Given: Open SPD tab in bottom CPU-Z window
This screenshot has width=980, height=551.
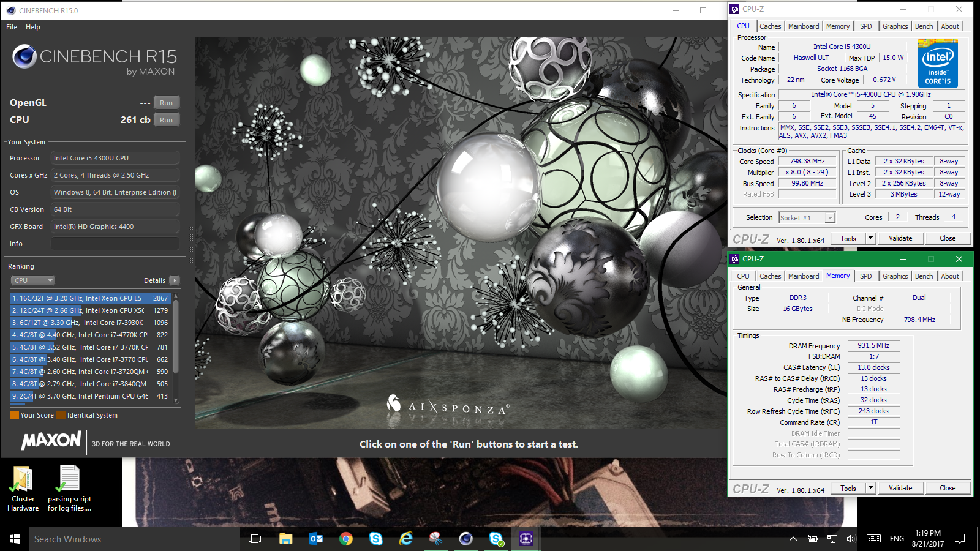Looking at the screenshot, I should pos(865,276).
